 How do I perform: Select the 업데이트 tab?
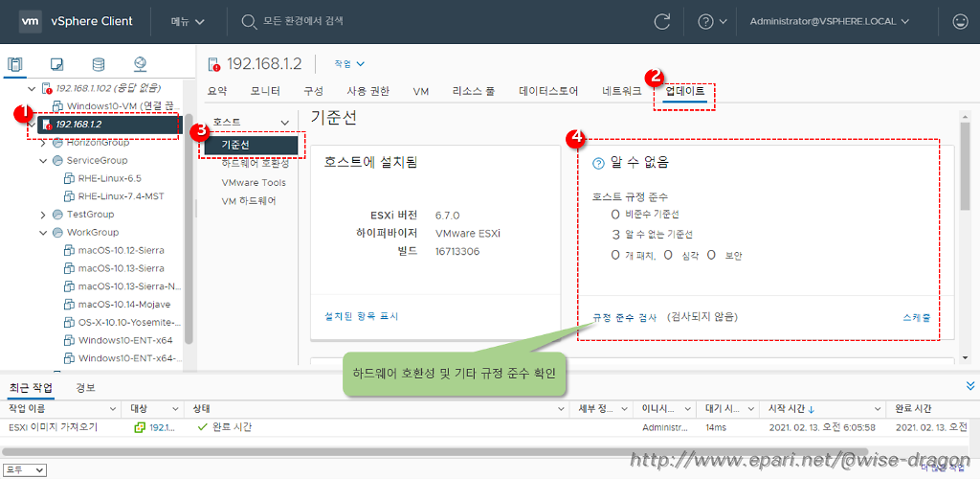(x=685, y=91)
